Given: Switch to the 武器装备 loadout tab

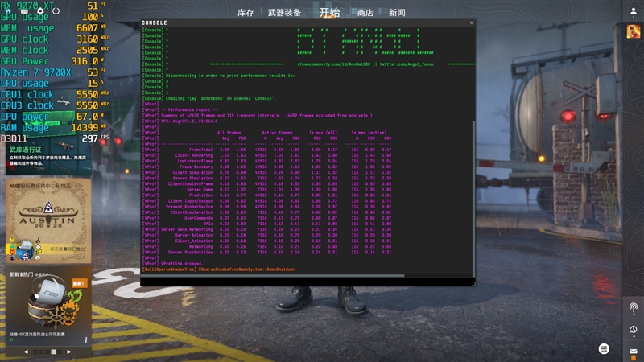Looking at the screenshot, I should click(284, 13).
